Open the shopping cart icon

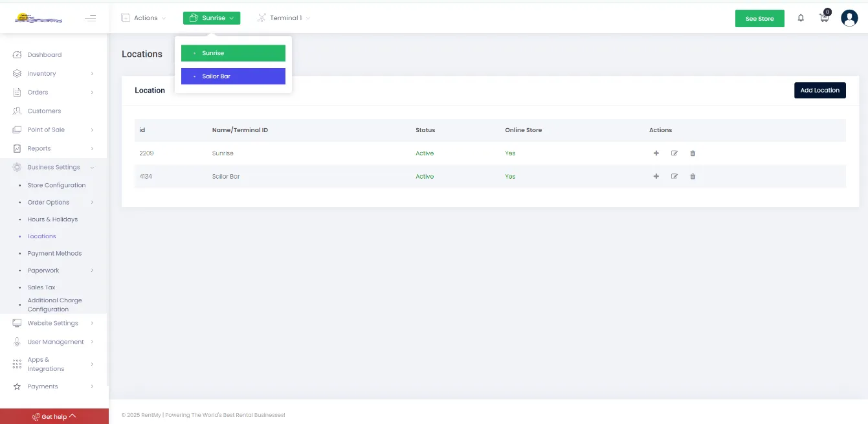pos(823,17)
